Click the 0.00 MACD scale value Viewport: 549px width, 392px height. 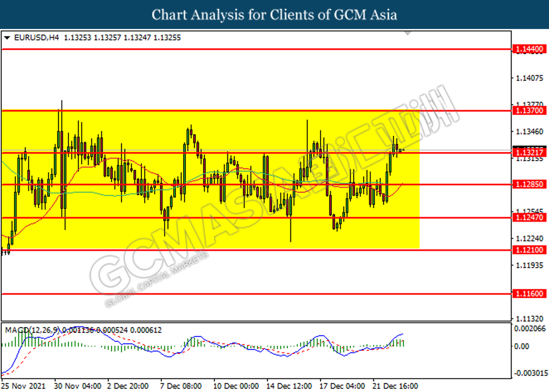(x=521, y=346)
